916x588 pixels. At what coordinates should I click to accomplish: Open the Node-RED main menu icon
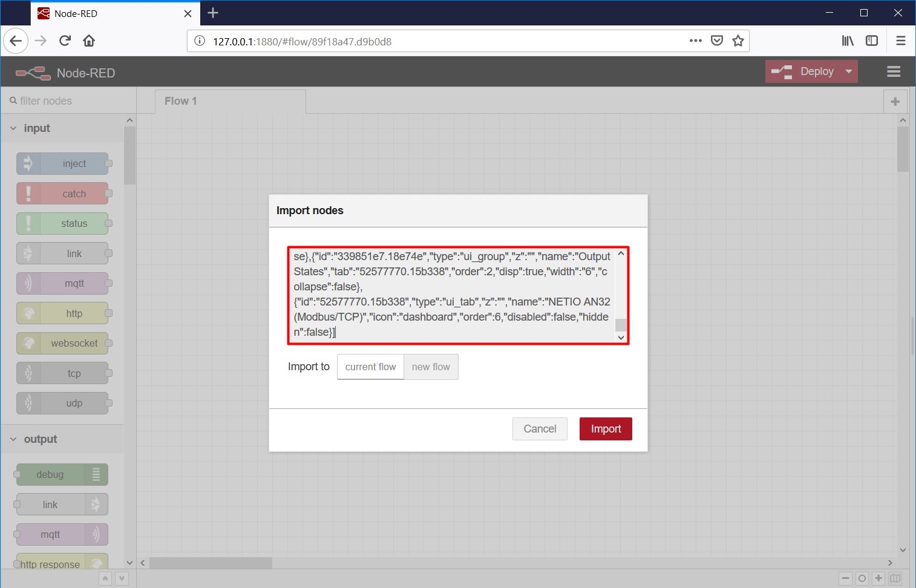coord(894,71)
